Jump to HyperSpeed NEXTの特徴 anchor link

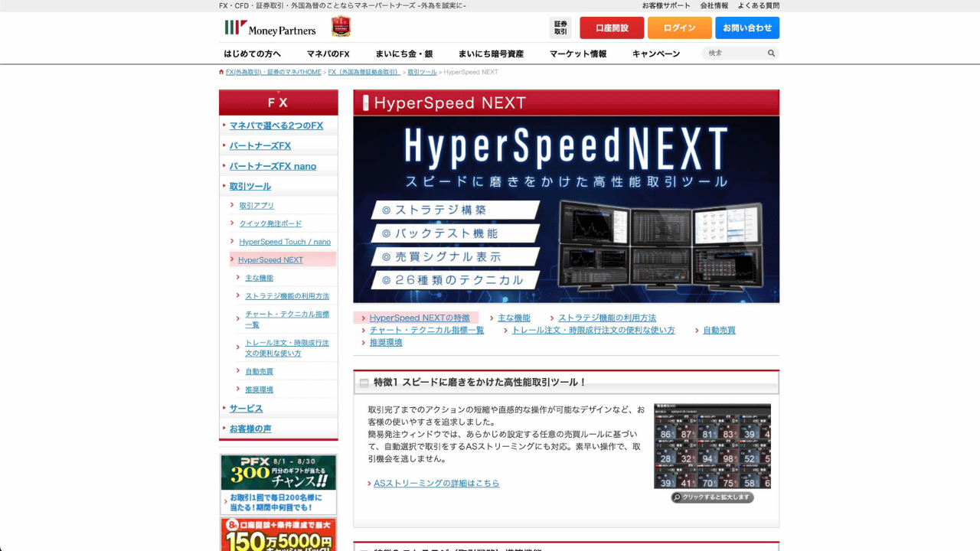(420, 318)
